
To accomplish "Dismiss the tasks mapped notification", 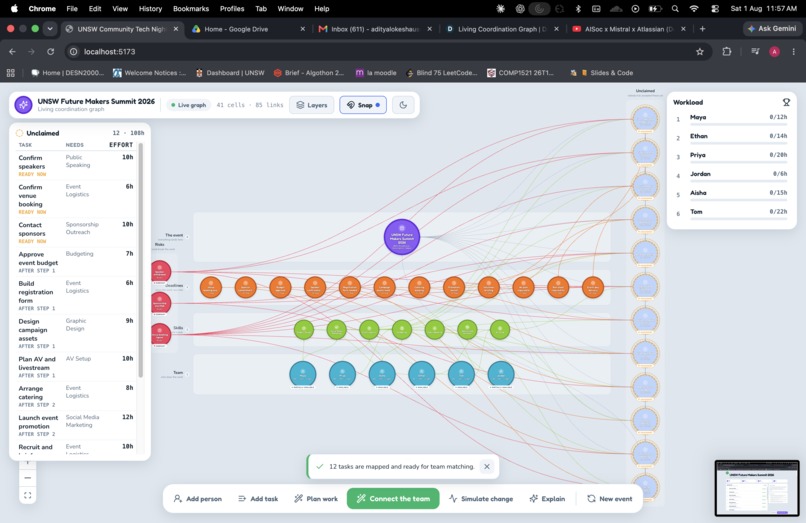I will tap(486, 466).
